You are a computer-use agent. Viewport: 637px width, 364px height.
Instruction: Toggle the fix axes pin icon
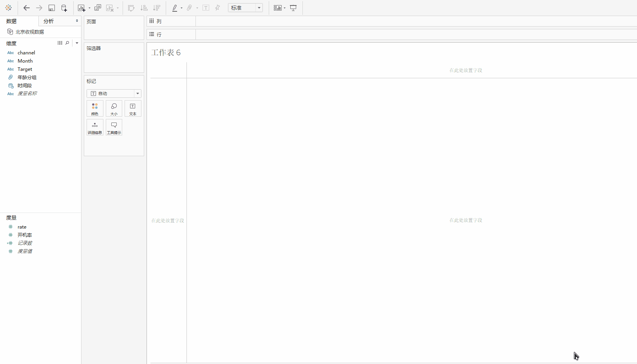218,8
